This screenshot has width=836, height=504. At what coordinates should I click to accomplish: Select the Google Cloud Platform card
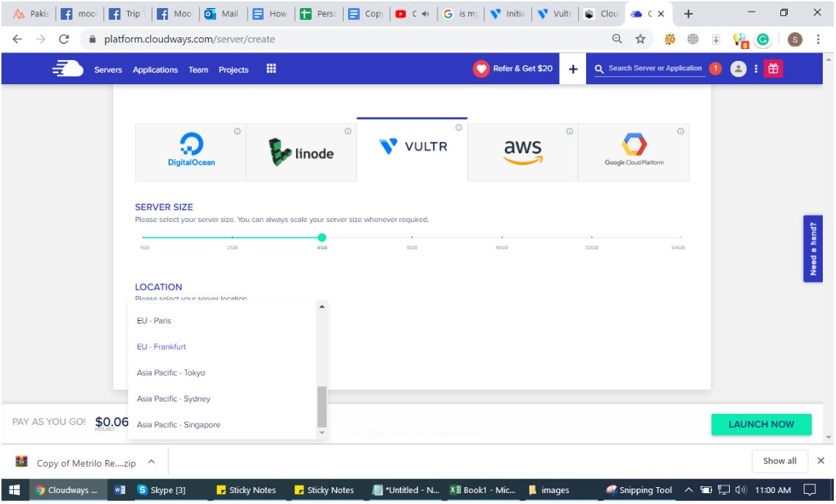point(634,152)
